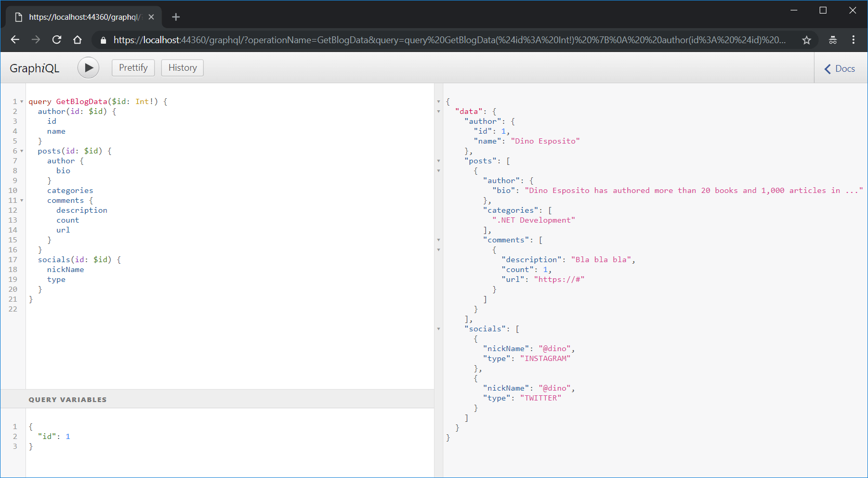Open browser three-dot menu
This screenshot has height=478, width=868.
[x=853, y=40]
